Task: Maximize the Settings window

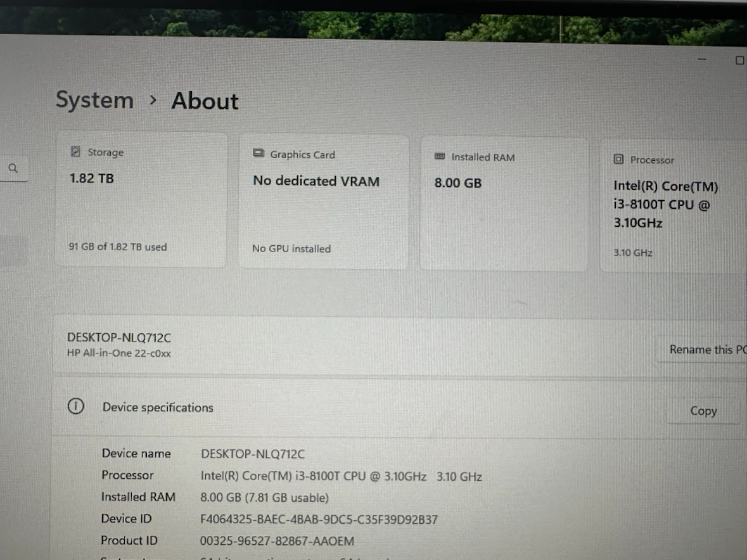Action: [739, 60]
